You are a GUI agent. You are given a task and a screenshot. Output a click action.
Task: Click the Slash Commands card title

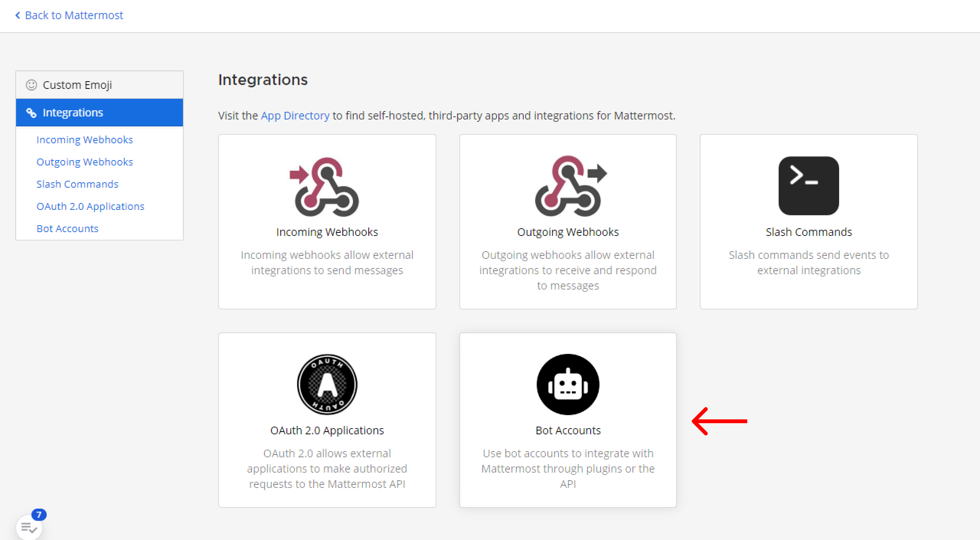[809, 232]
